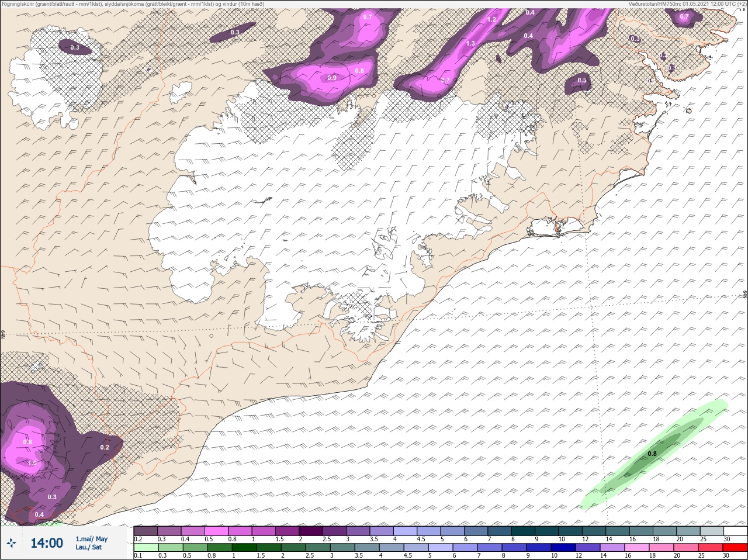
Task: Click the 'Veðurstofan/HM750m' timestamp in top right
Action: (x=687, y=4)
